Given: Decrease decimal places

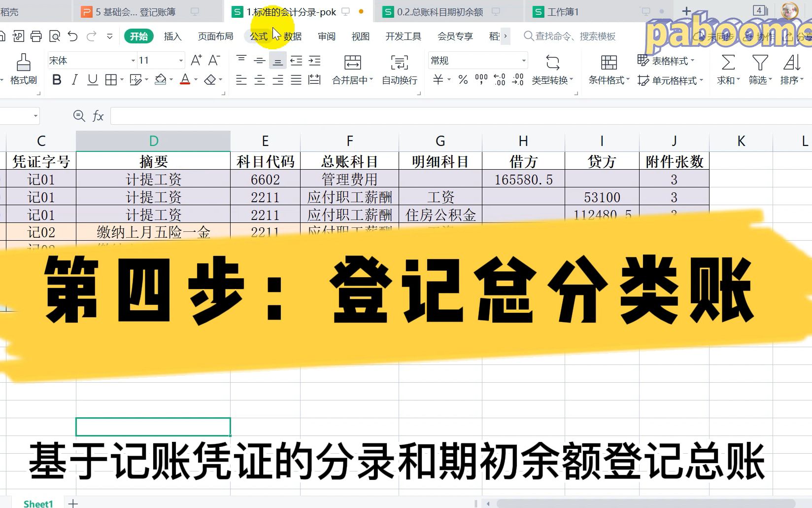Looking at the screenshot, I should (518, 80).
